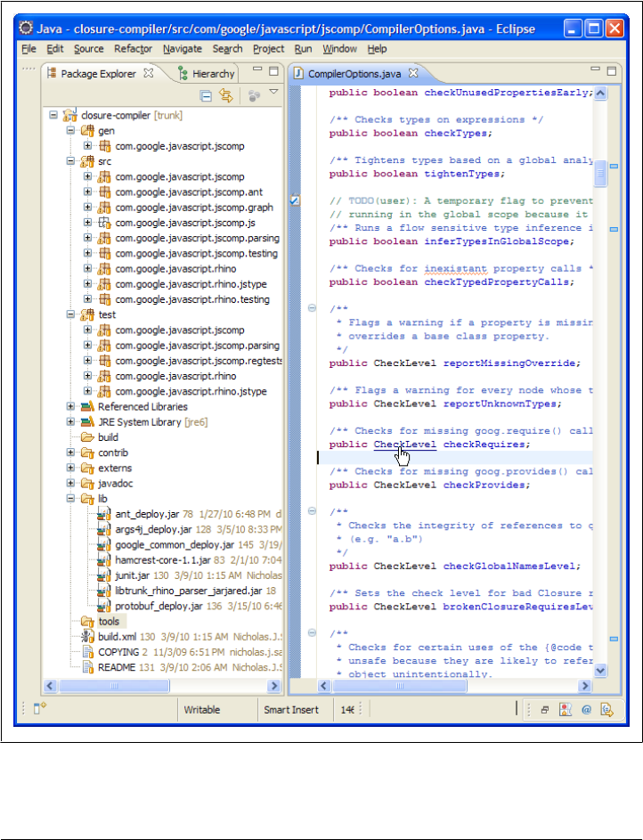Click the README file icon
Image resolution: width=643 pixels, height=840 pixels.
[x=87, y=667]
